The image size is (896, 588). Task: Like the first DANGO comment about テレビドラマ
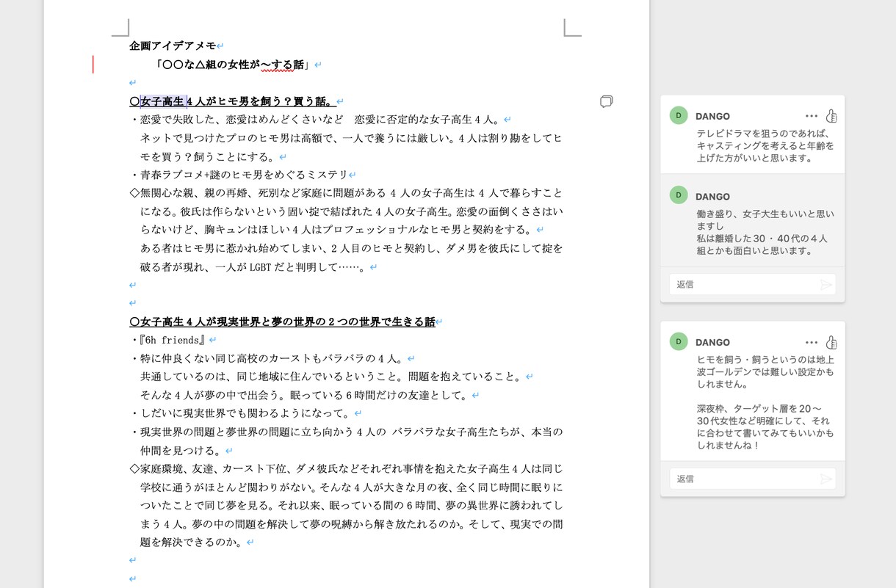(831, 116)
